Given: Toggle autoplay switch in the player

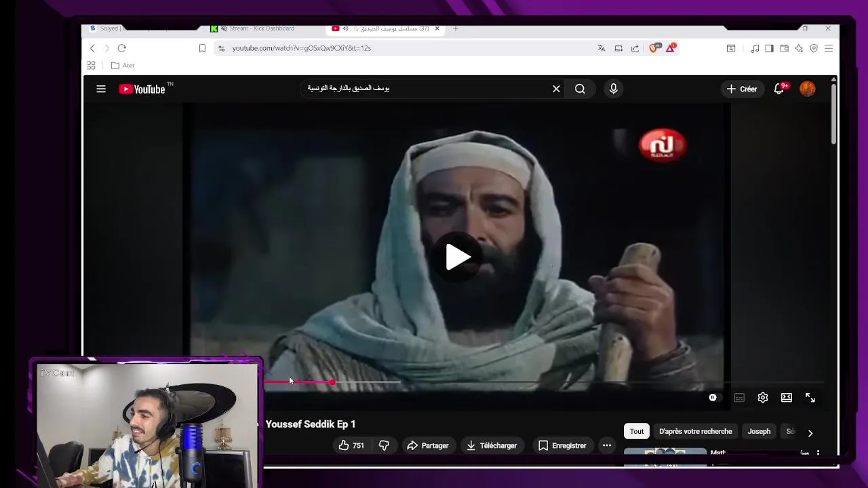Looking at the screenshot, I should (x=713, y=398).
